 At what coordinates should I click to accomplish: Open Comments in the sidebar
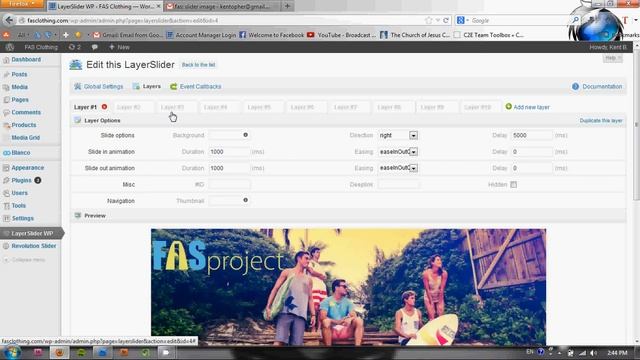click(26, 112)
